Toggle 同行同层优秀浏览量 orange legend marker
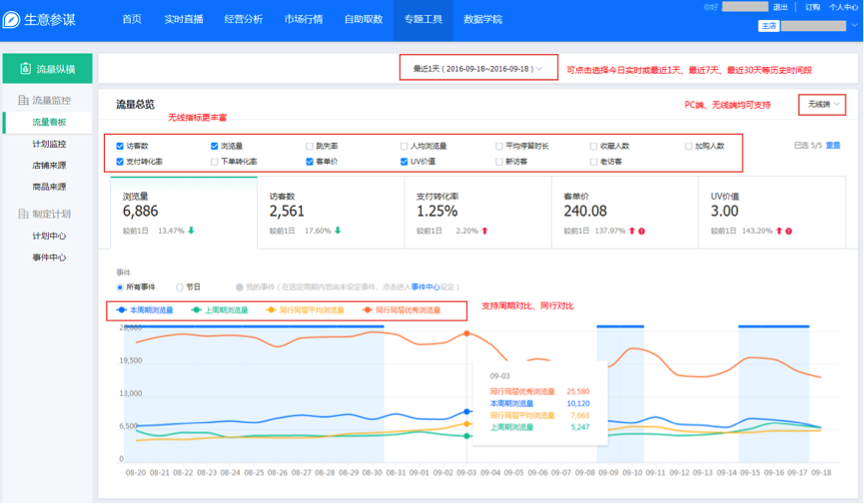864x504 pixels. (367, 310)
